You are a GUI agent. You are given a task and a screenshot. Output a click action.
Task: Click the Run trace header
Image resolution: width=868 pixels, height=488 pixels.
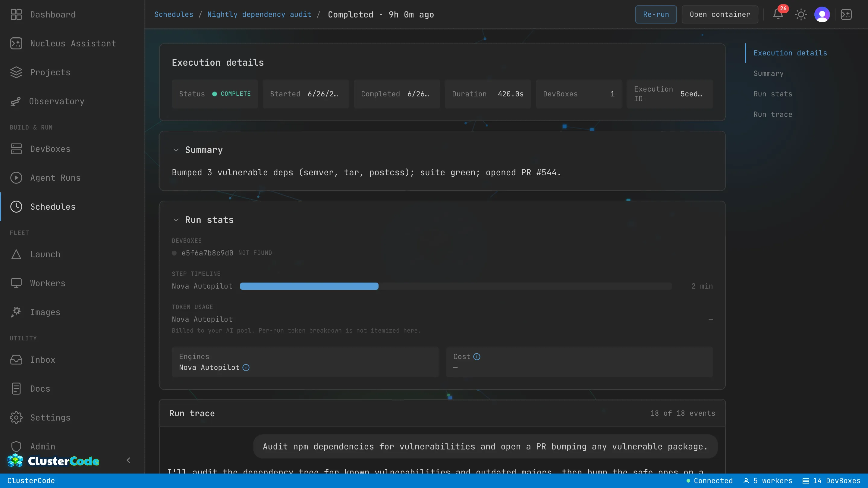tap(192, 413)
